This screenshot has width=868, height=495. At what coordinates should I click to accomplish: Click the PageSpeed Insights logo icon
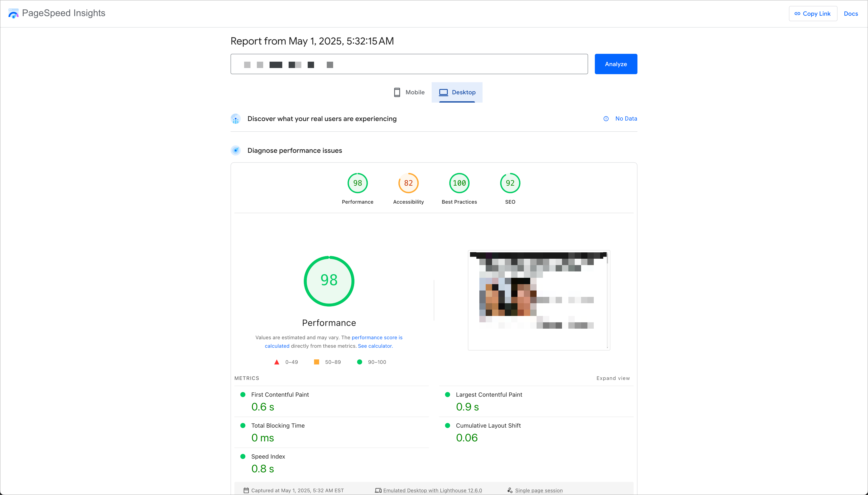click(x=13, y=13)
